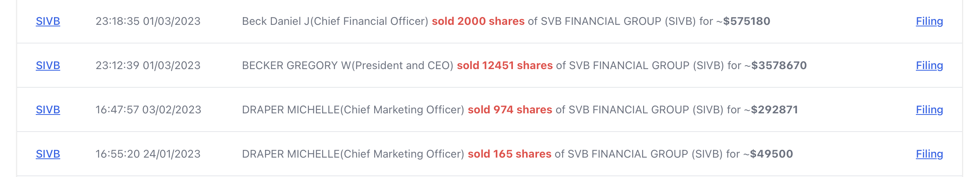View Filing for Draper's 165 shares sale
The image size is (980, 177).
pyautogui.click(x=929, y=154)
